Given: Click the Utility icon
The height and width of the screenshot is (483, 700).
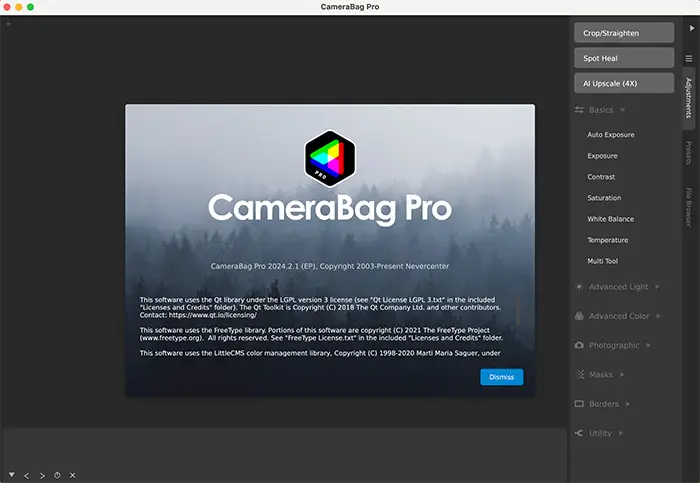Looking at the screenshot, I should (x=579, y=433).
